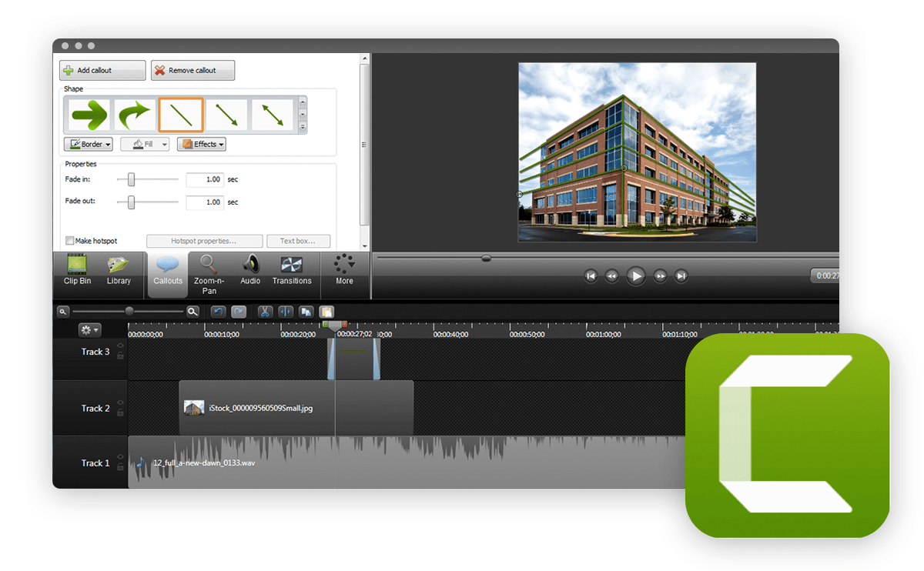924x571 pixels.
Task: Select the Track 3 header label
Action: 95,352
